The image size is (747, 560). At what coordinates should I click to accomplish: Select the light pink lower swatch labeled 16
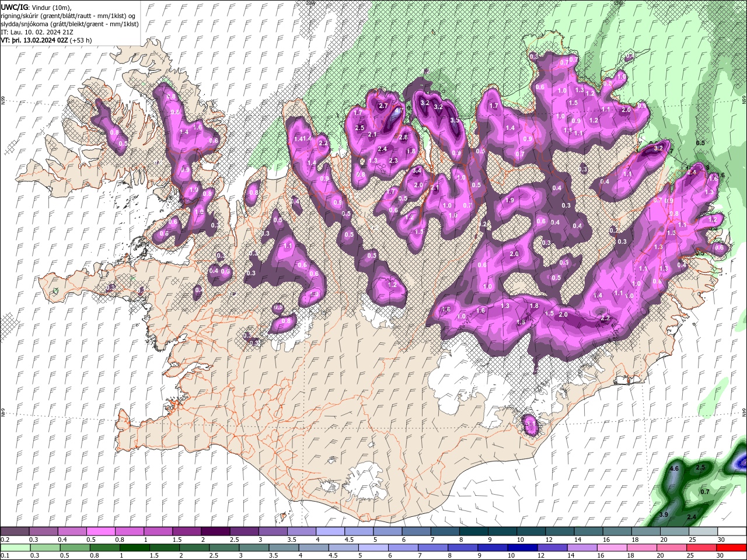(612, 548)
